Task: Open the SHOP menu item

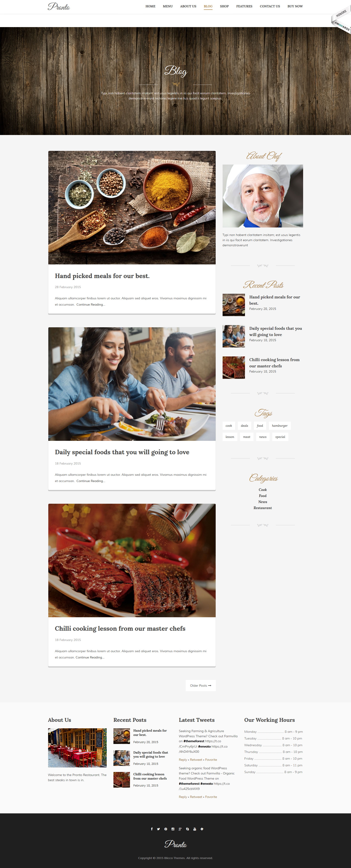Action: pyautogui.click(x=224, y=6)
